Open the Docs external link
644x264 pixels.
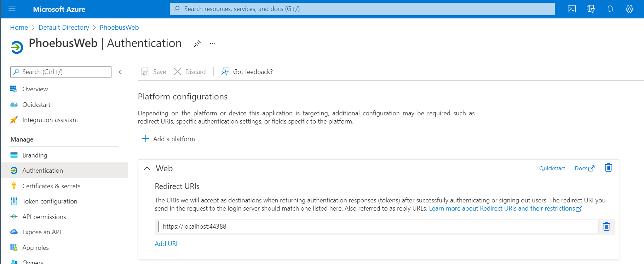(585, 168)
